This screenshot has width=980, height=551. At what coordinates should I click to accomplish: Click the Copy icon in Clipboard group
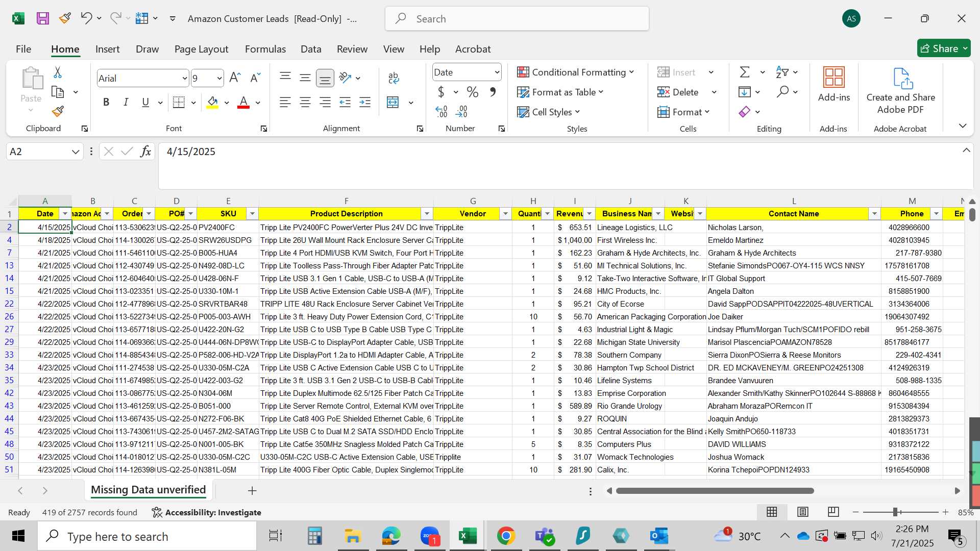[58, 92]
